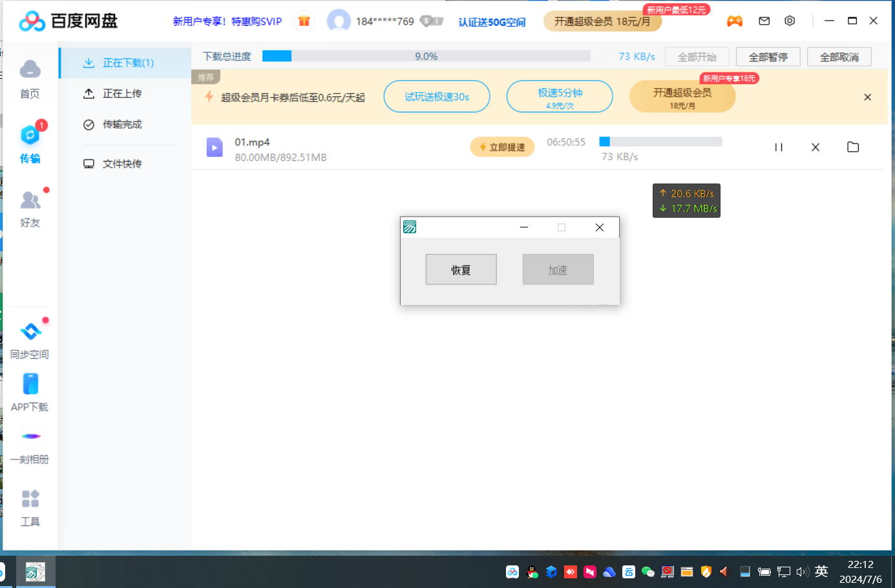Open download folder for 01.mp4
The image size is (895, 588).
(853, 147)
